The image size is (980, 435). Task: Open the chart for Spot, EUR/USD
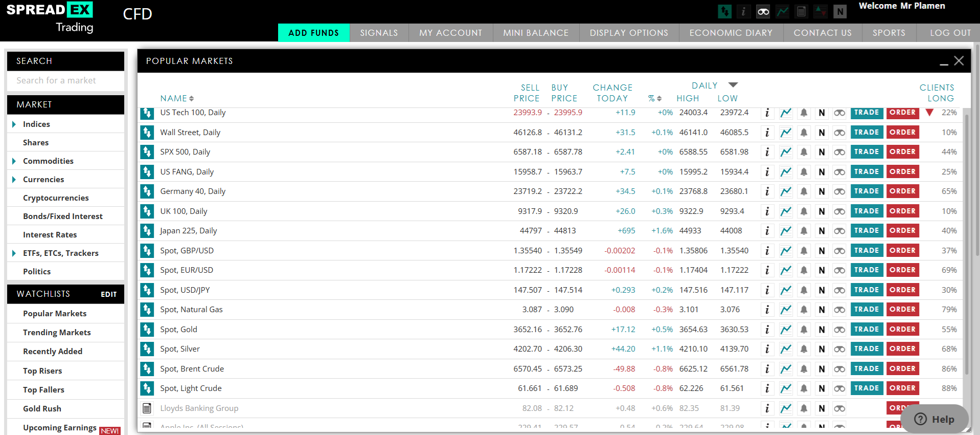point(786,270)
